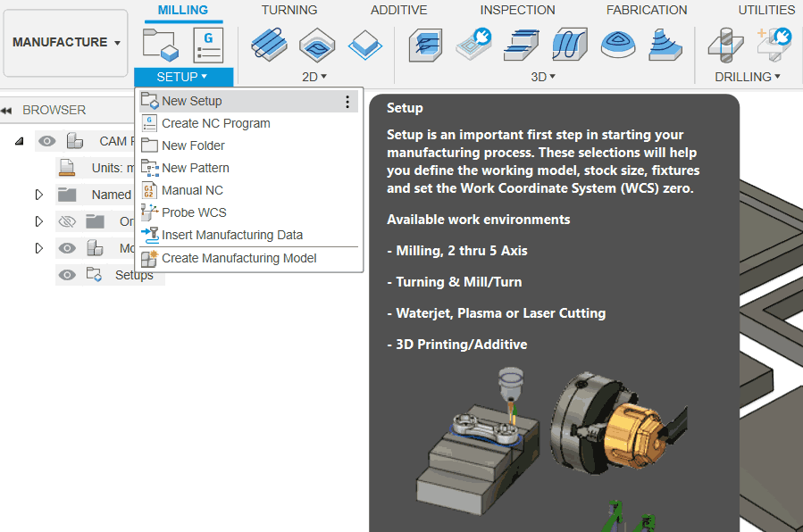Collapse the CAM root tree node
Viewport: 803px width, 532px height.
coord(20,141)
